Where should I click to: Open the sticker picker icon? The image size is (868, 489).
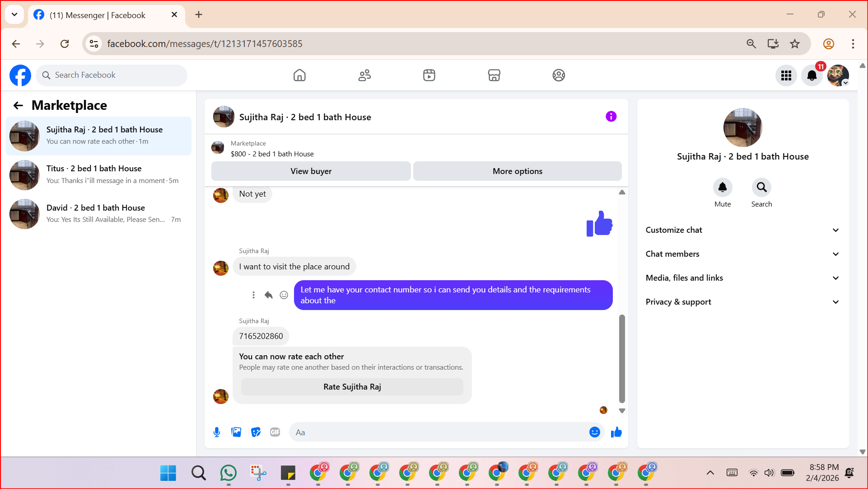coord(256,432)
